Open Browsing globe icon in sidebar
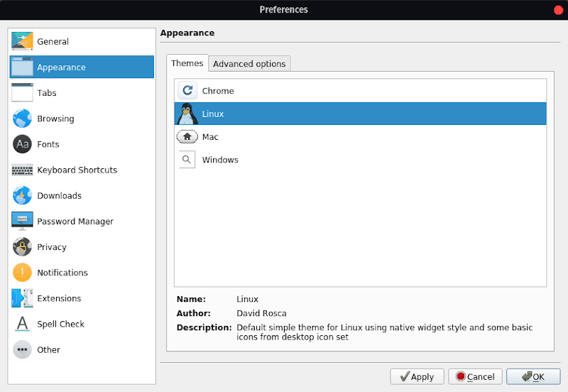Image resolution: width=568 pixels, height=392 pixels. [x=23, y=119]
